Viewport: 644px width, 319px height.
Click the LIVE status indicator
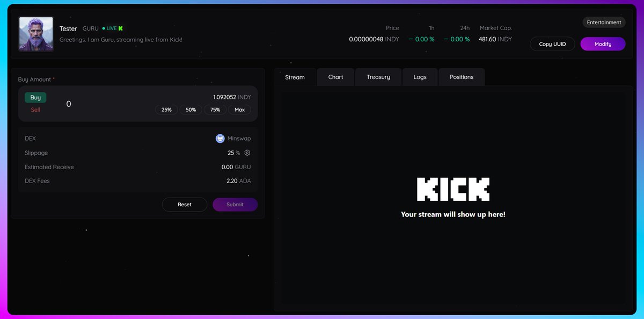(x=109, y=28)
